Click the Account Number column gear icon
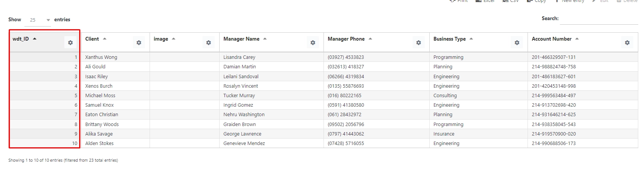The height and width of the screenshot is (175, 644). point(627,43)
